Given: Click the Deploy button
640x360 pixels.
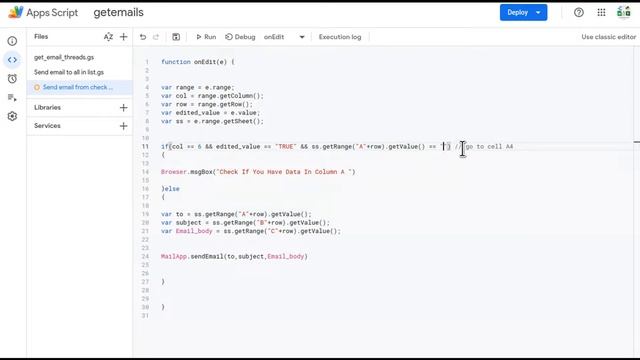Looking at the screenshot, I should pos(523,13).
